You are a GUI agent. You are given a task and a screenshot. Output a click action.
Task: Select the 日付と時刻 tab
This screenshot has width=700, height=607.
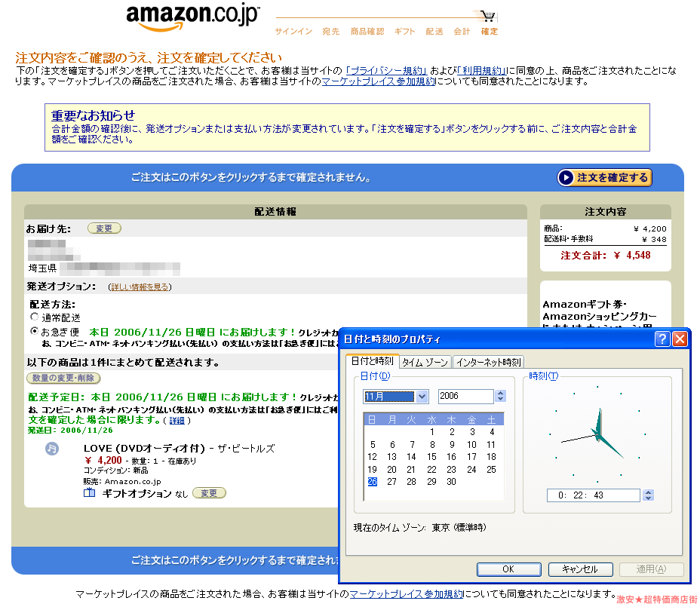pyautogui.click(x=372, y=361)
